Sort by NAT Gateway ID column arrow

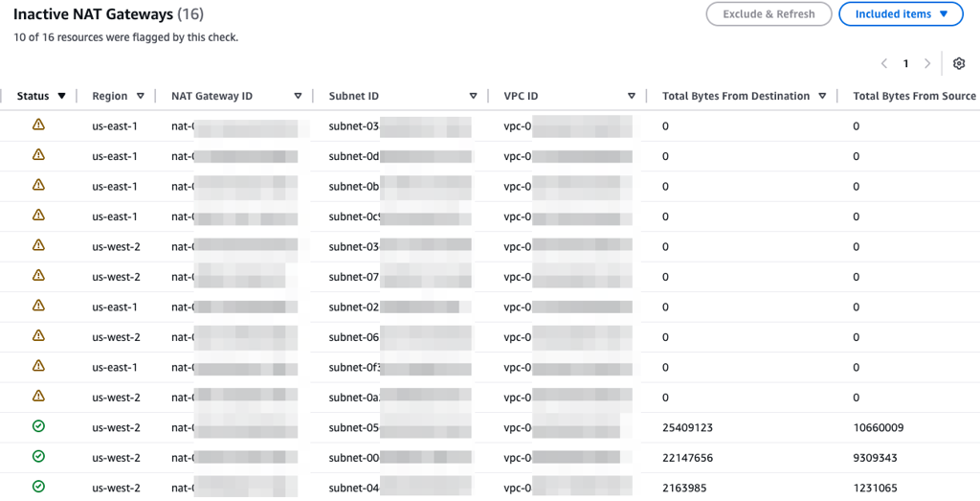(x=299, y=96)
